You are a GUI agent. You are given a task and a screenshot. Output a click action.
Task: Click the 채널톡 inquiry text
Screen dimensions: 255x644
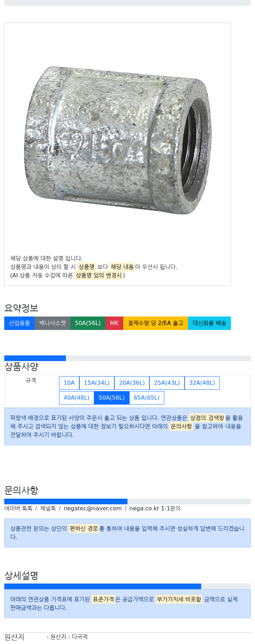(48, 508)
